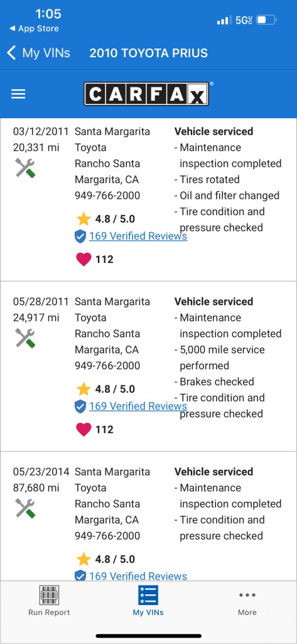This screenshot has width=297, height=644.
Task: Open 169 Verified Reviews in 05/28/2011 record
Action: (138, 406)
